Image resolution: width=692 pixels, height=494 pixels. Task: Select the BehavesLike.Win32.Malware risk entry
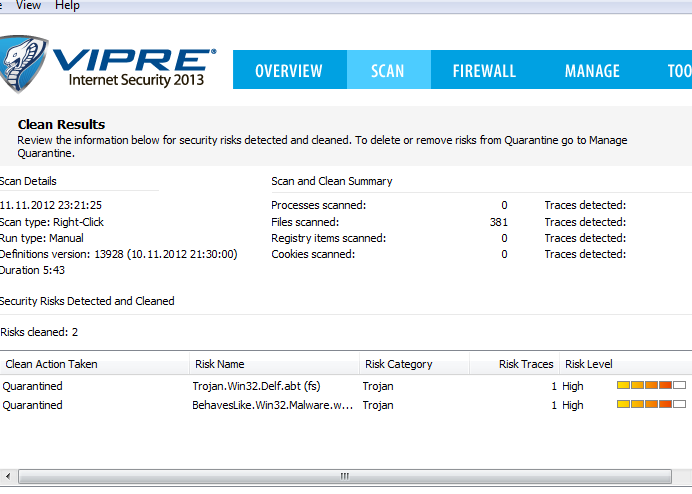point(272,405)
